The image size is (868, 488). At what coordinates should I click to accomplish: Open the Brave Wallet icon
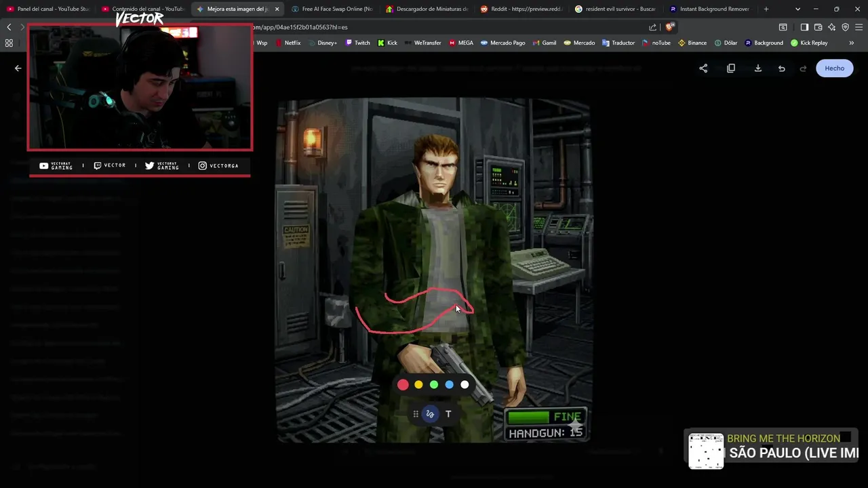(818, 27)
